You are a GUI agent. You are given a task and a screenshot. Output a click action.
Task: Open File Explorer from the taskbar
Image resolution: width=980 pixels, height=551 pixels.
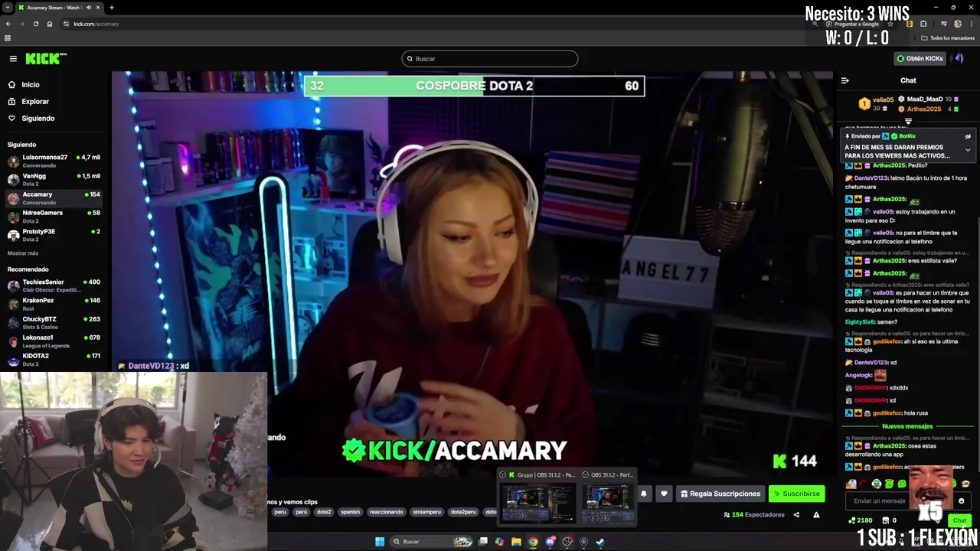(516, 542)
